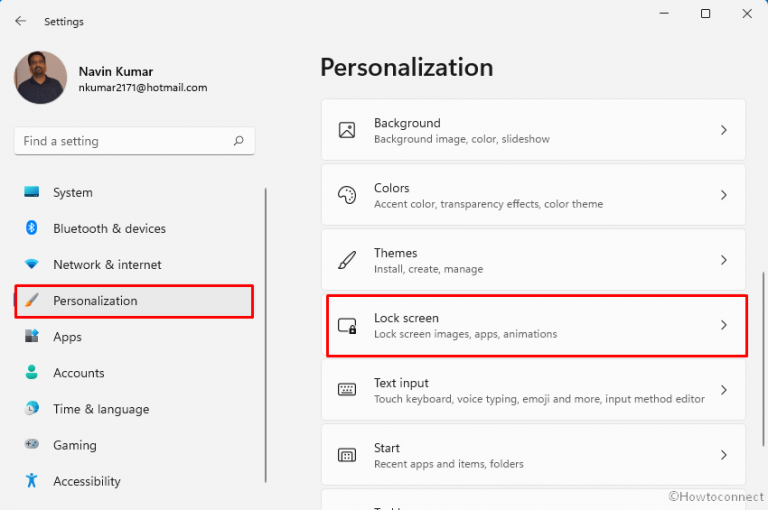Open Apps category in sidebar

coord(67,337)
